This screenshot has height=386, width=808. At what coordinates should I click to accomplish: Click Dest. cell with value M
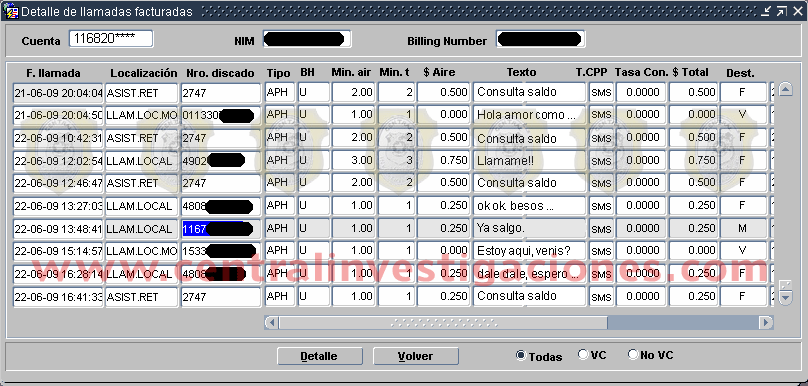tap(743, 228)
